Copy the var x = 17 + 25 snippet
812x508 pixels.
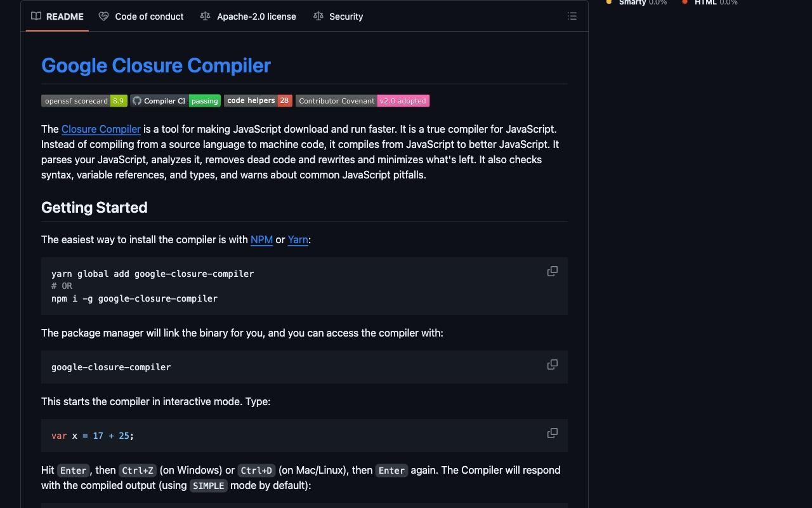(x=553, y=433)
